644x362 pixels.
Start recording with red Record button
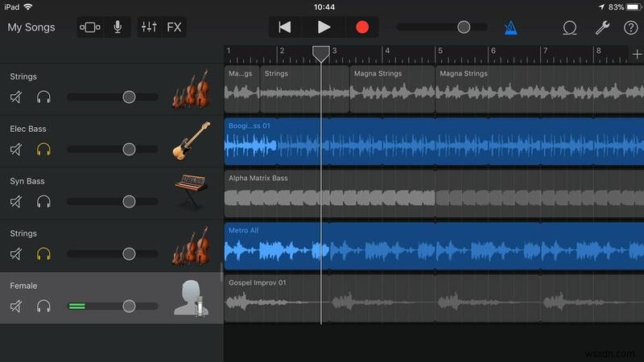(361, 27)
